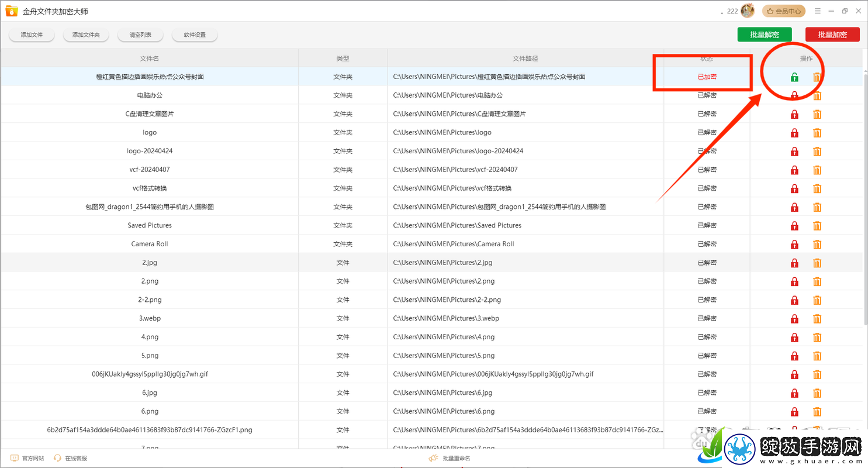Click the trash icon in the logo row
The width and height of the screenshot is (868, 468).
[817, 133]
